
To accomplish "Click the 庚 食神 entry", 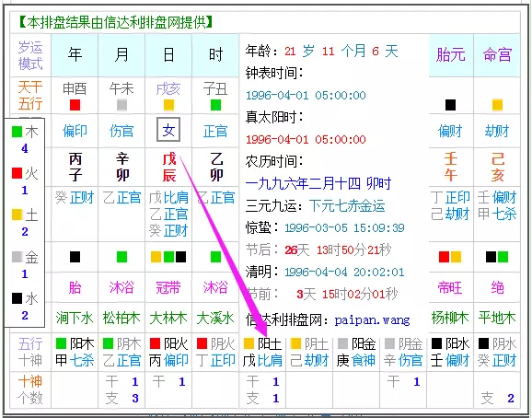I will point(356,360).
